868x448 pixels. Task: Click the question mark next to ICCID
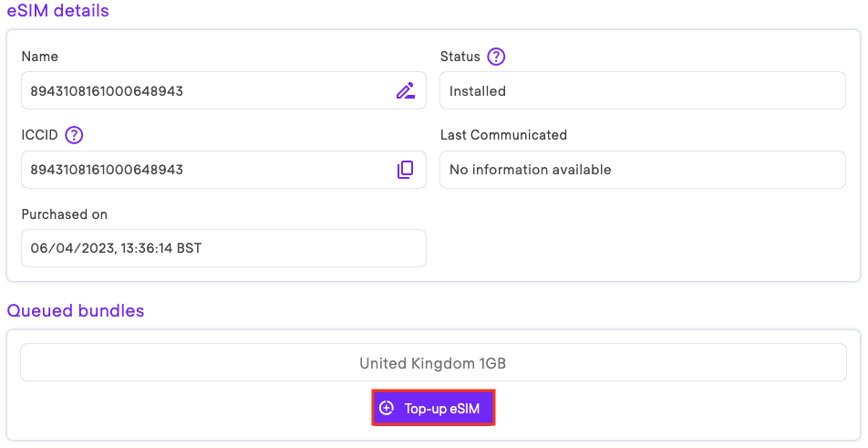pyautogui.click(x=75, y=135)
